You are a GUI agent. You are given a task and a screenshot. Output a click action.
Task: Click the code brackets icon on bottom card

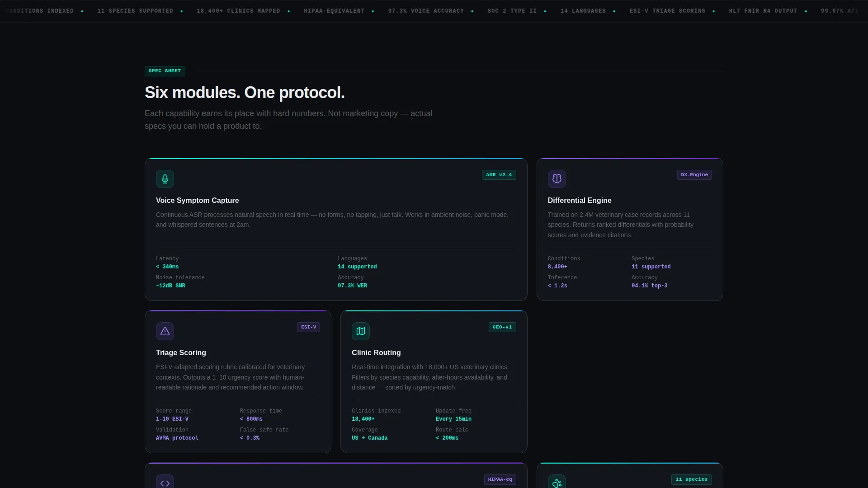click(165, 482)
